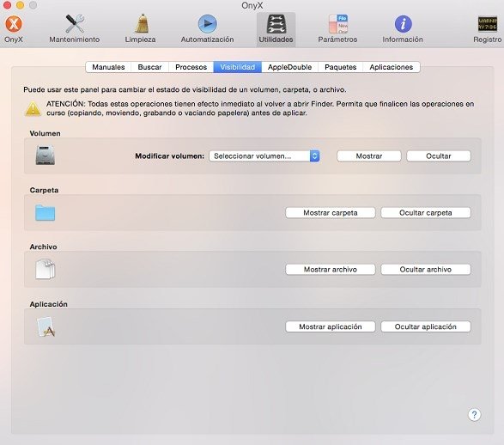Click Ocultar carpeta button

click(426, 212)
